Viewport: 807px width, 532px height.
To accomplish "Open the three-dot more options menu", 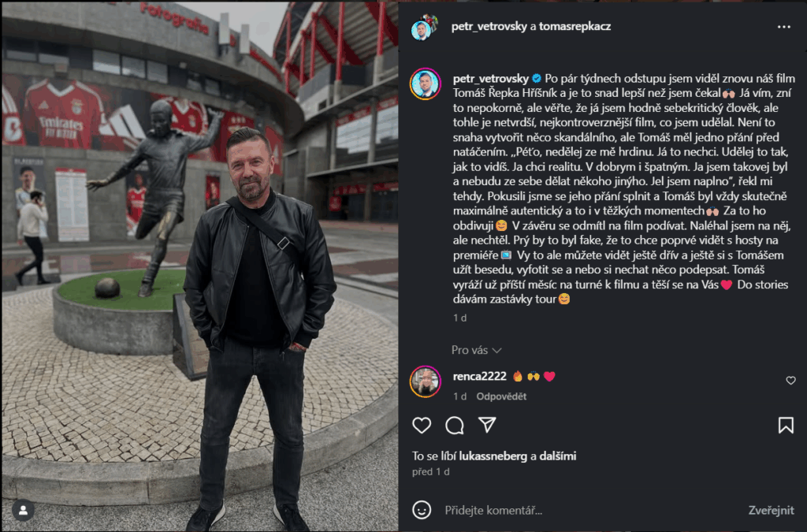I will [784, 27].
